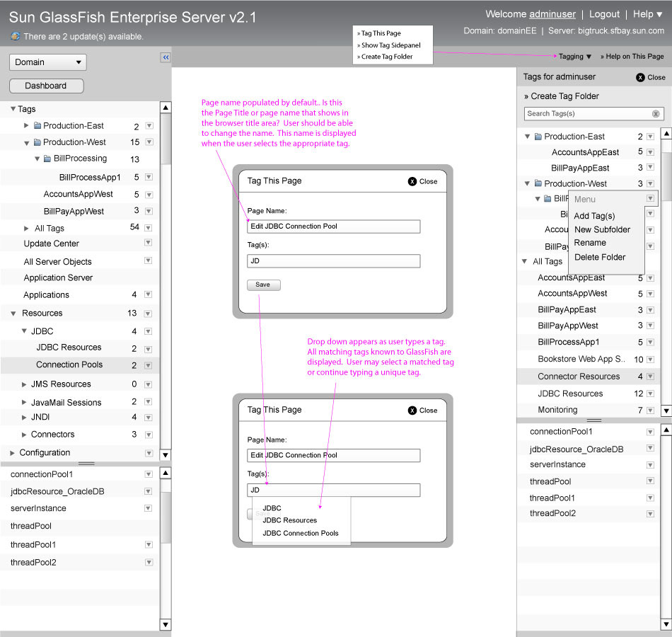This screenshot has height=637, width=672.
Task: Open the Domain dropdown selector
Action: (48, 62)
